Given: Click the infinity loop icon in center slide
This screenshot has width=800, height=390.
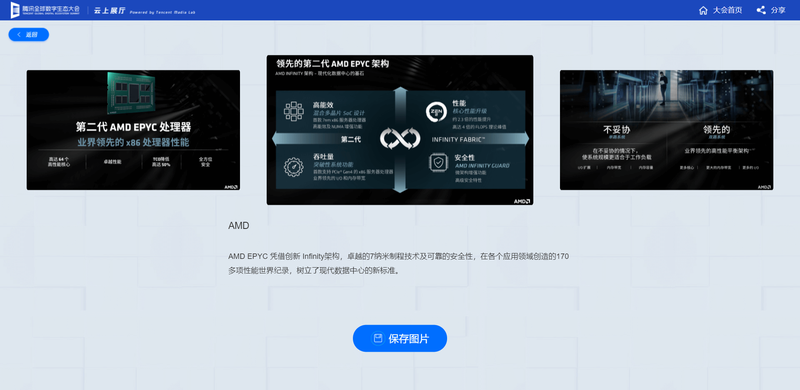Looking at the screenshot, I should 400,139.
